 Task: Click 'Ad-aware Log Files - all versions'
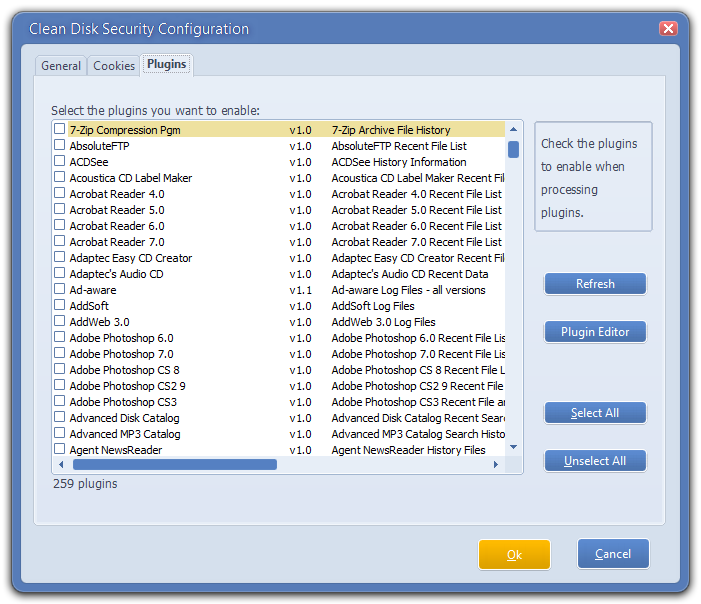tap(408, 290)
